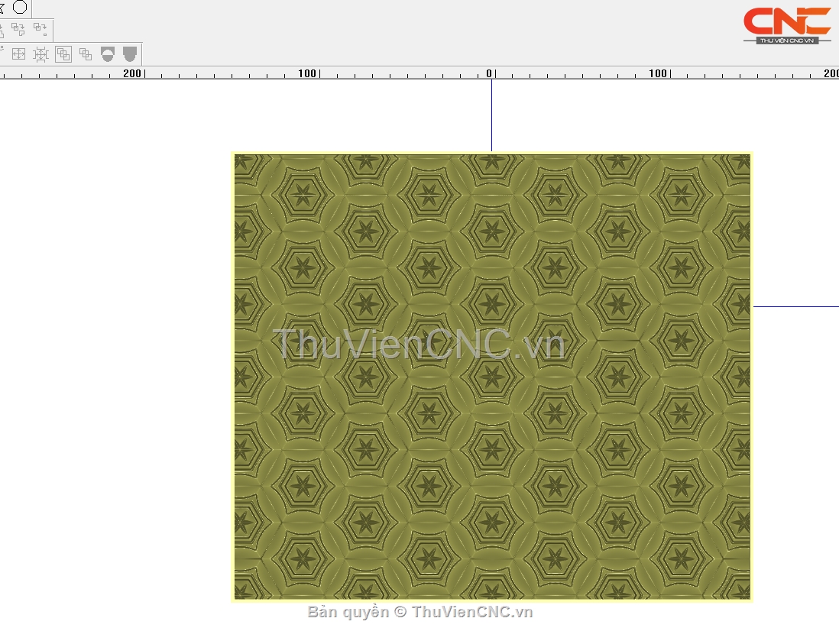Click the 0 mark on the horizontal ruler
Screen dimensions: 839x644
point(488,73)
